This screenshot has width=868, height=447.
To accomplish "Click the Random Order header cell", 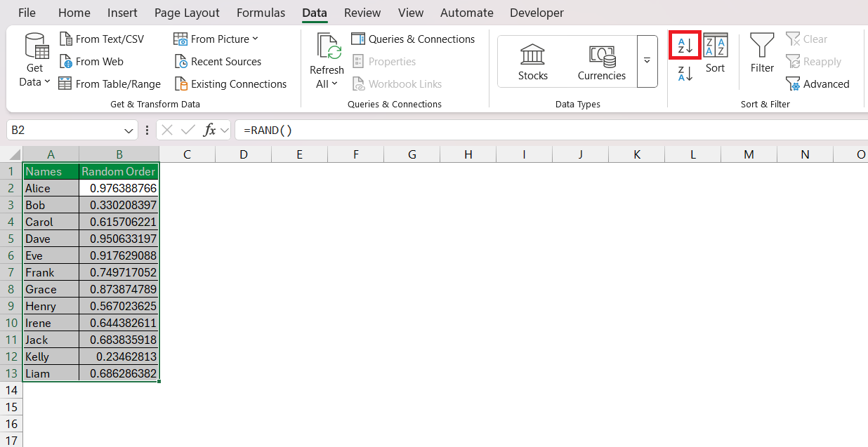I will pyautogui.click(x=119, y=171).
